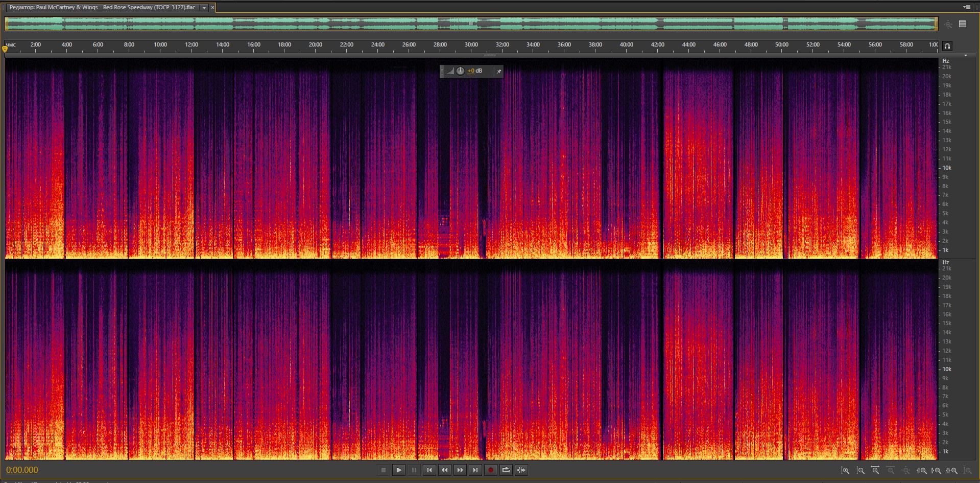Toggle timeline snapping with the magnet icon

(947, 46)
